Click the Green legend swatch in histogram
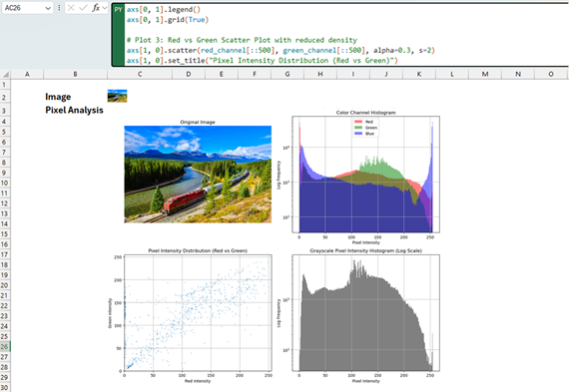This screenshot has width=569, height=392. (358, 128)
